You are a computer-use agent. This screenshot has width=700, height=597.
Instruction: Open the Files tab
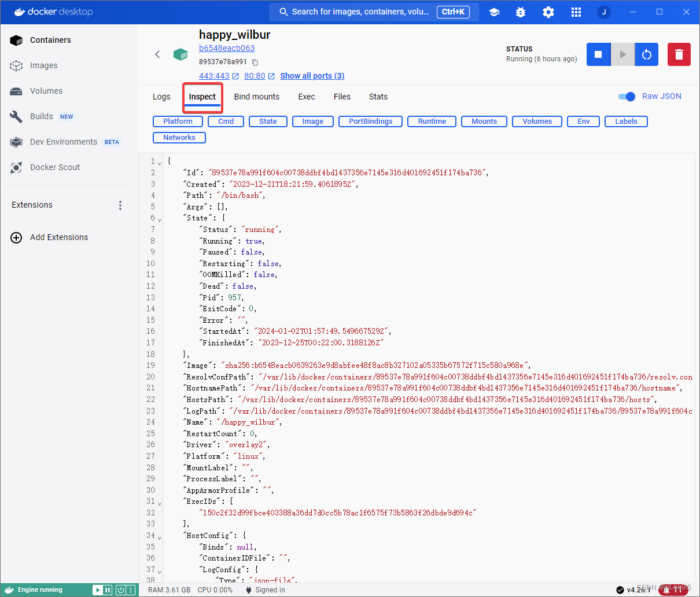pyautogui.click(x=342, y=97)
